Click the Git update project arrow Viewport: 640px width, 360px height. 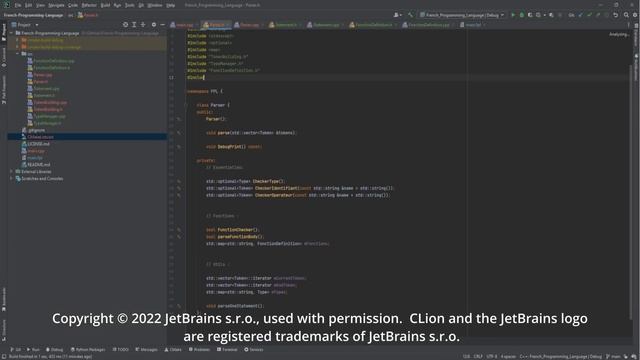[581, 15]
